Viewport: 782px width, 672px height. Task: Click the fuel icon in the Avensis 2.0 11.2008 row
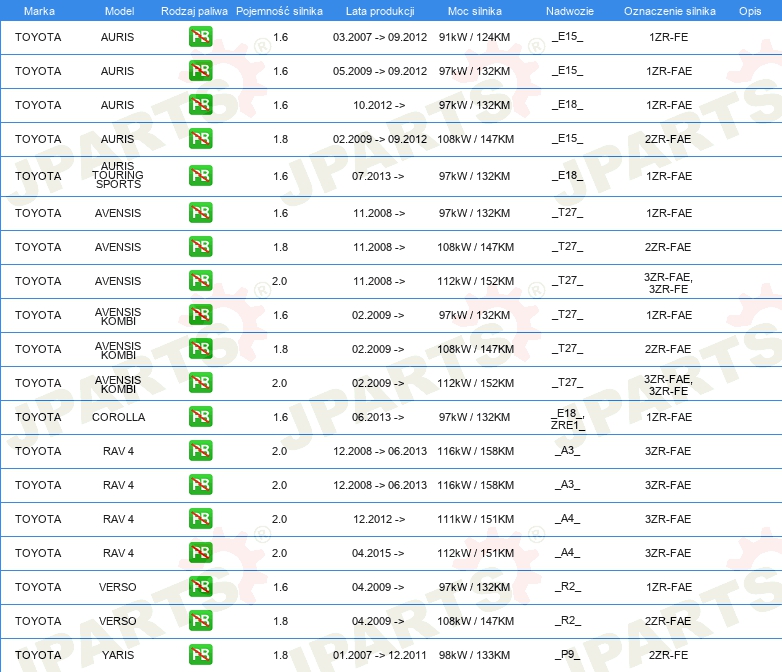[200, 280]
